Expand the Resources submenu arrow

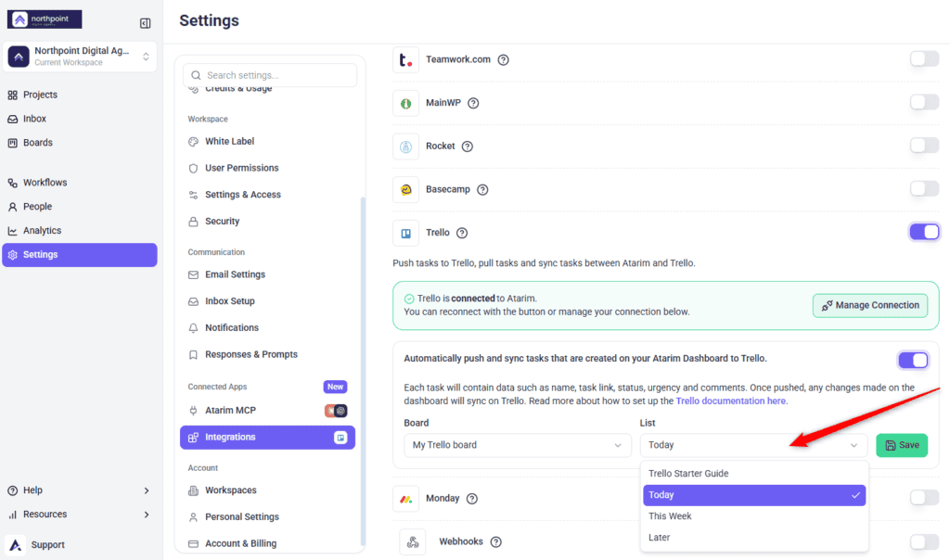click(x=146, y=515)
